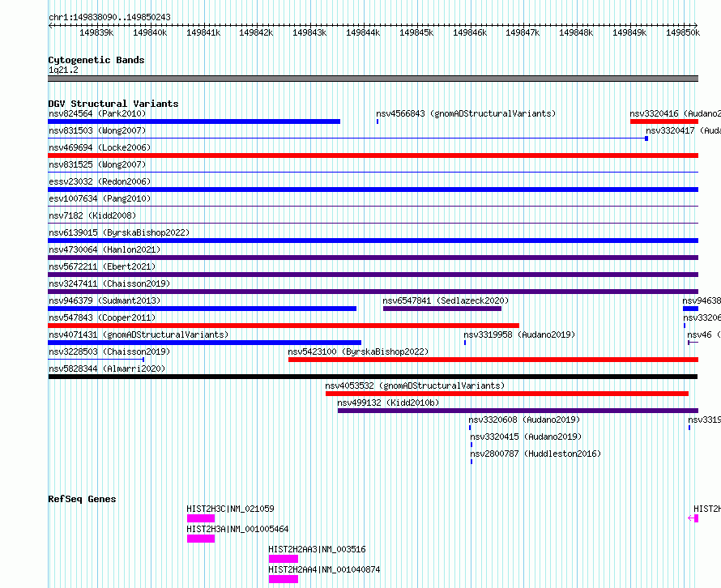This screenshot has height=588, width=721.
Task: Select the blue nsv4071431 variant bar
Action: click(205, 343)
